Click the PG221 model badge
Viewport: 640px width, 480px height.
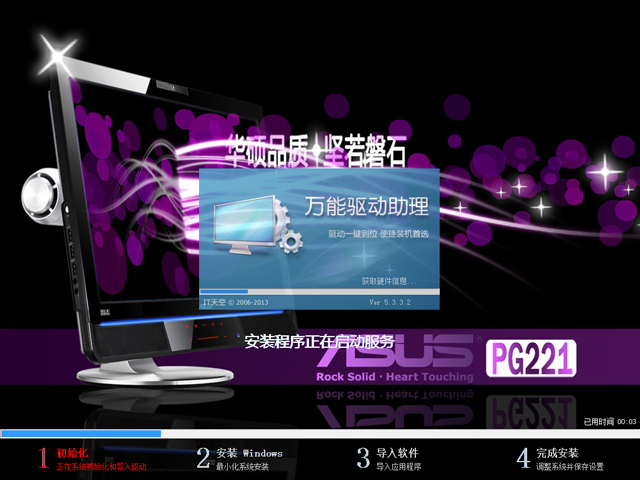click(x=531, y=358)
